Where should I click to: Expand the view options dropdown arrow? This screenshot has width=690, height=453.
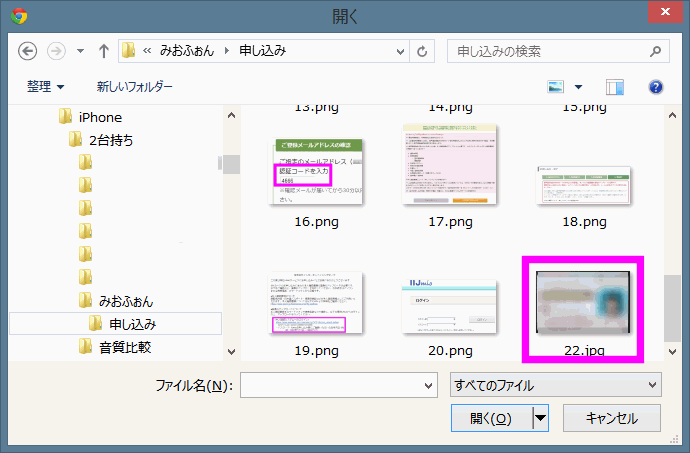pos(578,88)
